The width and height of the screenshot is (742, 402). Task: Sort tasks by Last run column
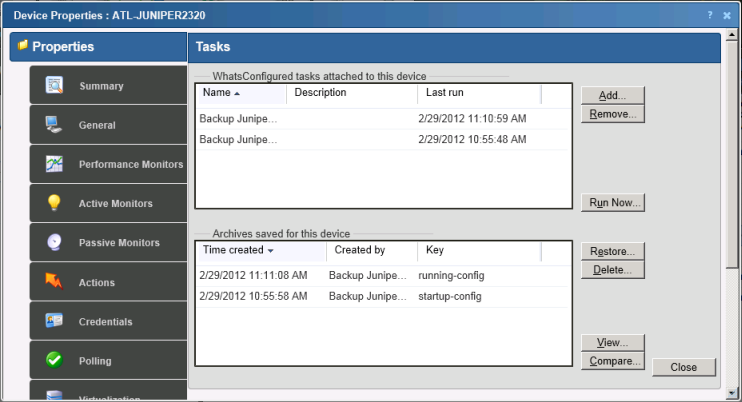[x=479, y=93]
